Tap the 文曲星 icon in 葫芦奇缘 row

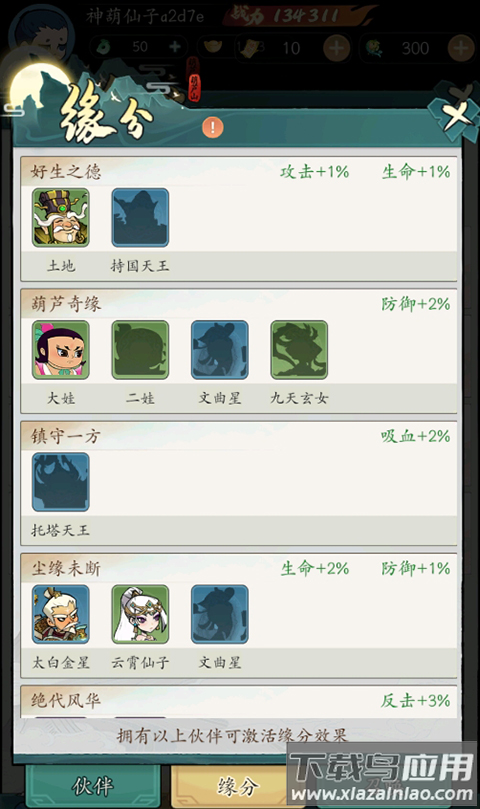[x=219, y=350]
